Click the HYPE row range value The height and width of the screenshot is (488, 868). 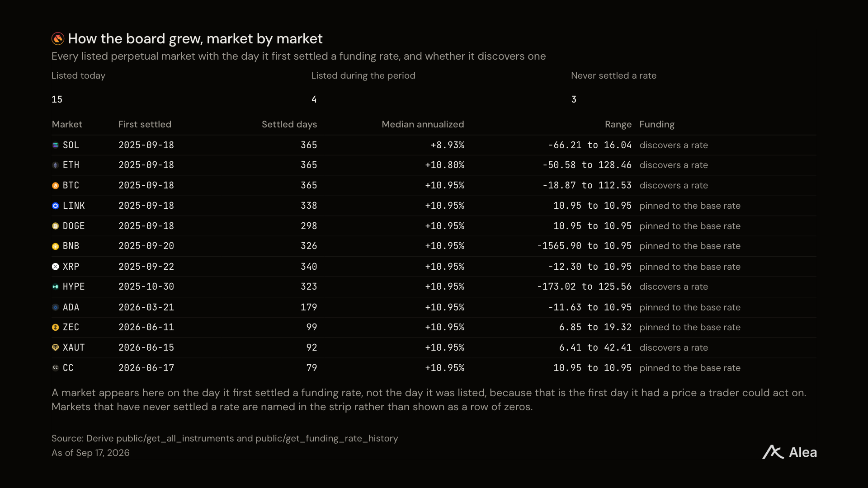point(584,286)
